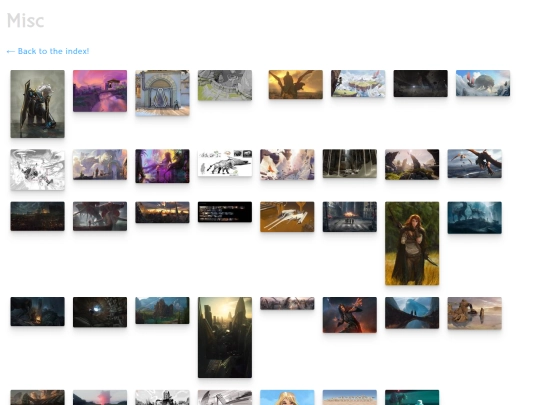Open the green valley with red rock thumbnail

pos(162,310)
